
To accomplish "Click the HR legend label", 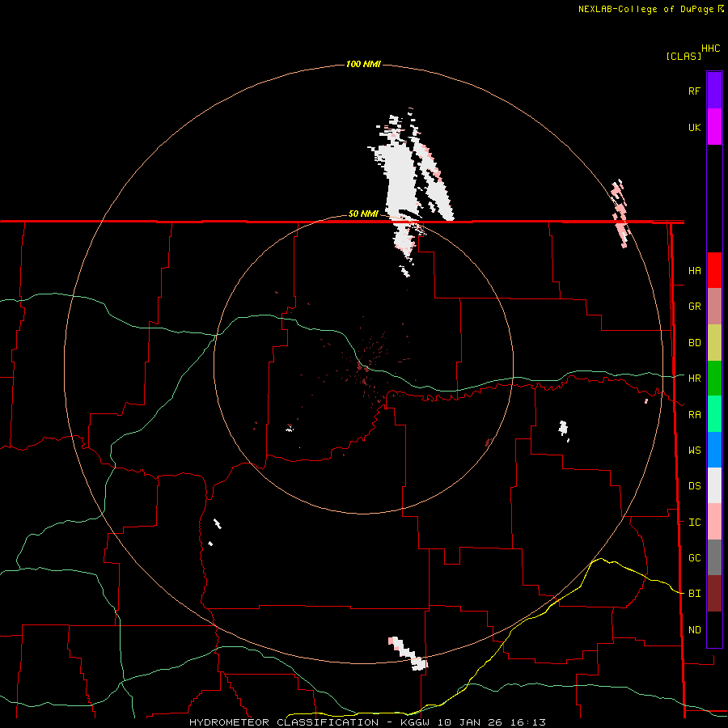I will pyautogui.click(x=694, y=379).
